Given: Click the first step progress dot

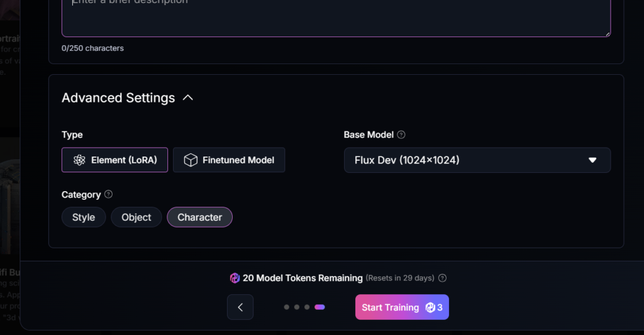Looking at the screenshot, I should coord(287,307).
